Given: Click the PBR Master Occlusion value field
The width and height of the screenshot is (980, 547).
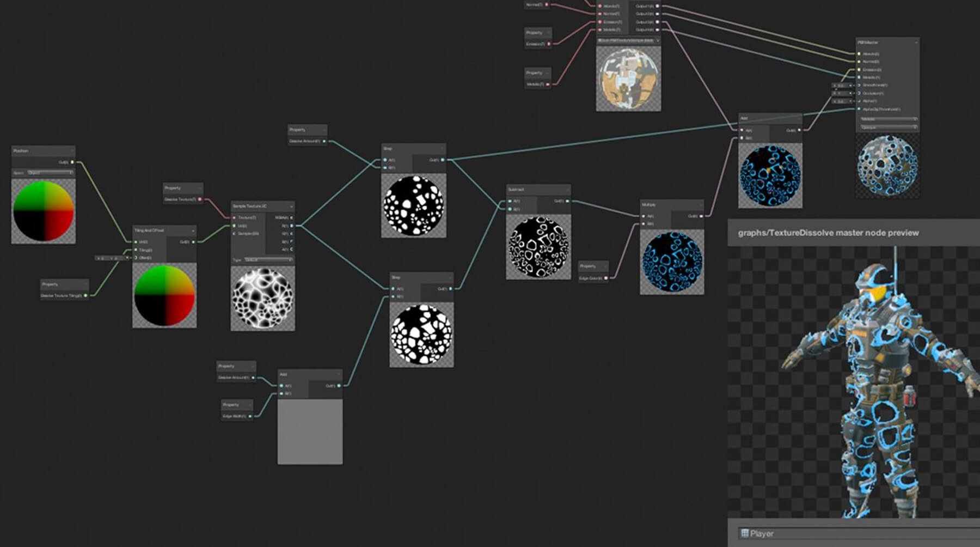Looking at the screenshot, I should pyautogui.click(x=841, y=93).
